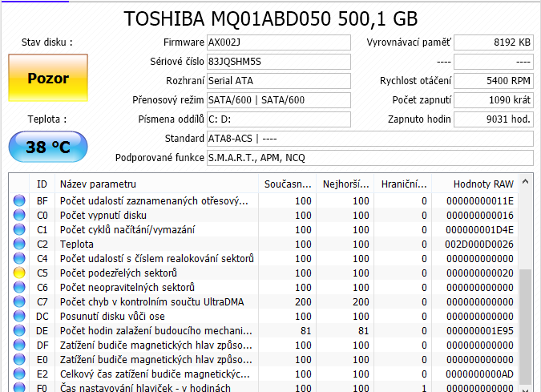Viewport: 541px width, 392px height.
Task: Click the partition letters field C: D:
Action: coord(279,119)
